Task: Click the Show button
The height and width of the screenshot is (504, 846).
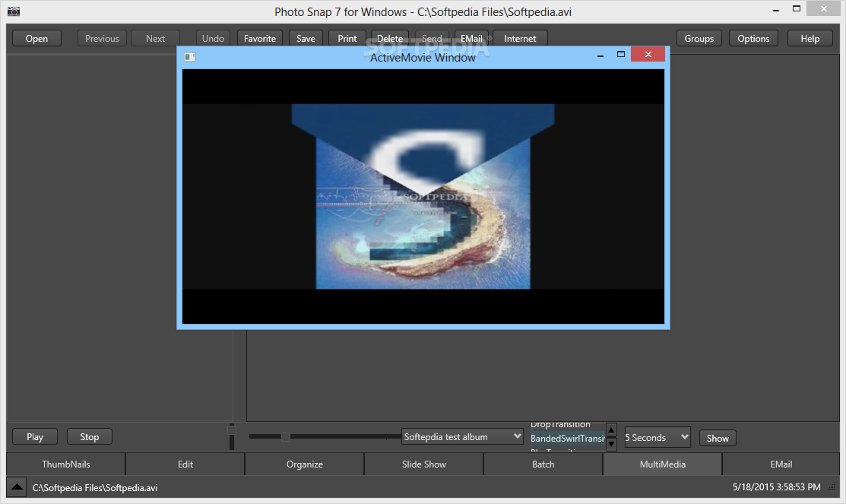Action: [x=718, y=438]
